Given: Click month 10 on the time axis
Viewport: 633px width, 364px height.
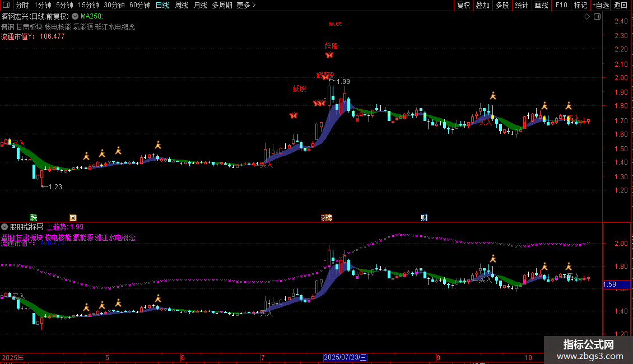Looking at the screenshot, I should tap(528, 357).
